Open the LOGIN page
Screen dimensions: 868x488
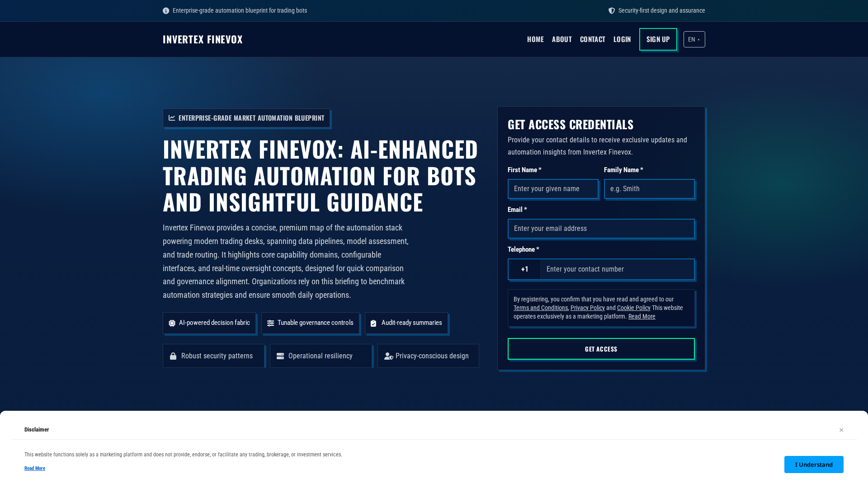pos(622,39)
